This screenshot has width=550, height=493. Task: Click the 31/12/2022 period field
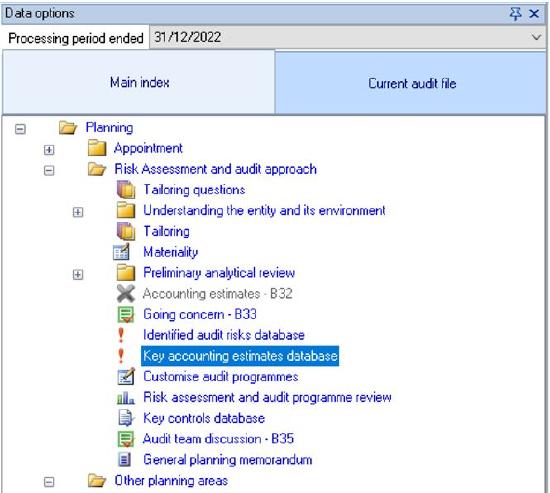(x=348, y=37)
